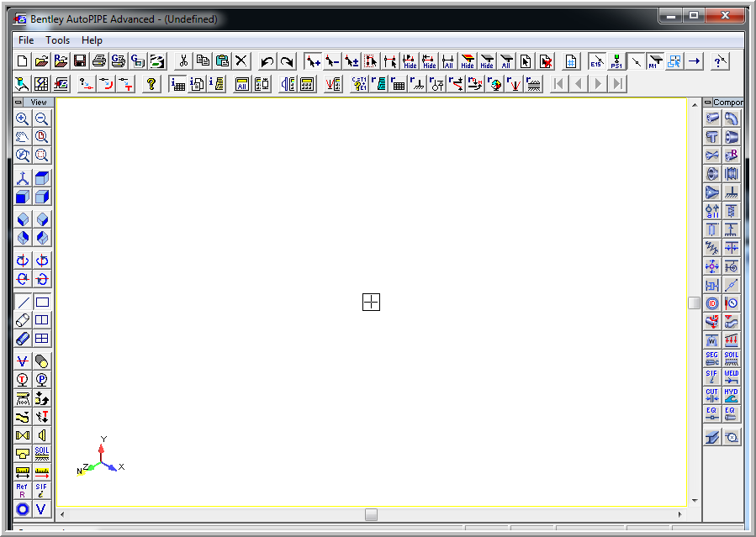Image resolution: width=756 pixels, height=537 pixels.
Task: Click the horizontal scrollbar thumb
Action: tap(371, 514)
